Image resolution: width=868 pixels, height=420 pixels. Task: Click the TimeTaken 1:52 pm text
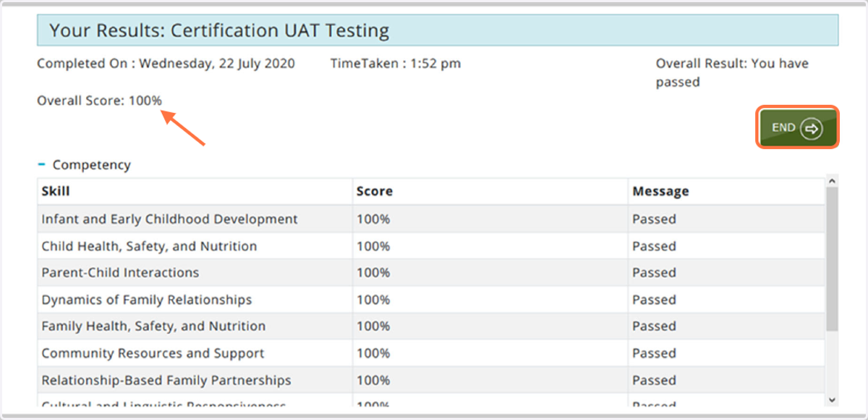pos(396,64)
